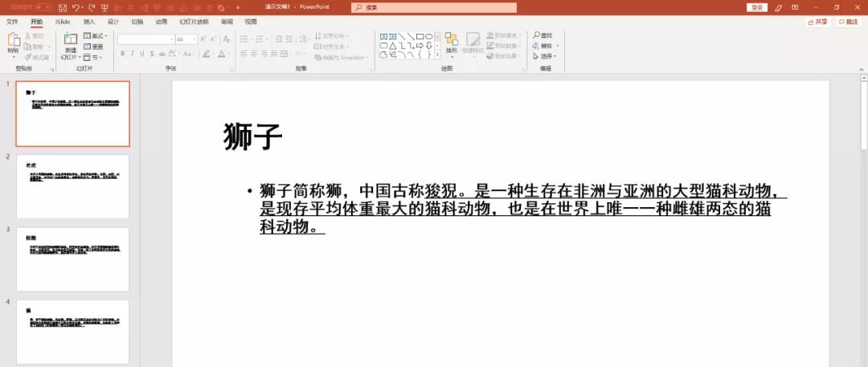Click the Redo arrow icon
Viewport: 868px width, 367px height.
click(x=92, y=8)
